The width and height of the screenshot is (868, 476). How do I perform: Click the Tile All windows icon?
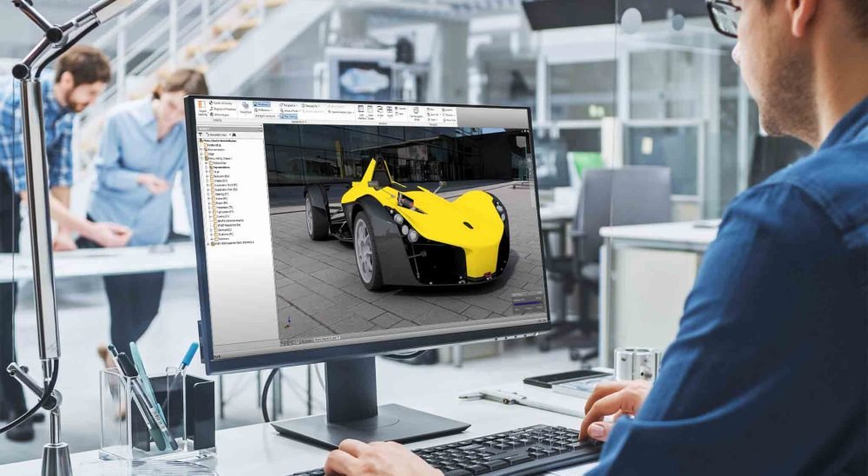391,111
